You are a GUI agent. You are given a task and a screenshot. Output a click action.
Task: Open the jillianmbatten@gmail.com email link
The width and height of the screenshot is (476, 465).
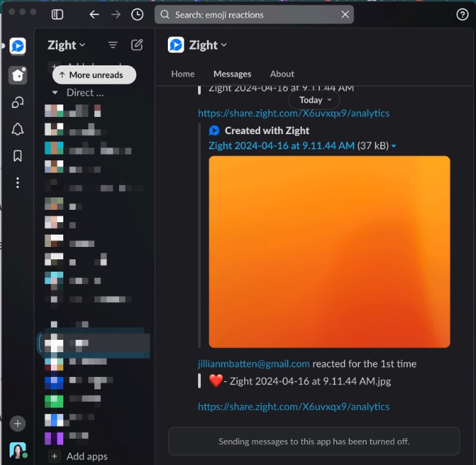[x=253, y=364]
